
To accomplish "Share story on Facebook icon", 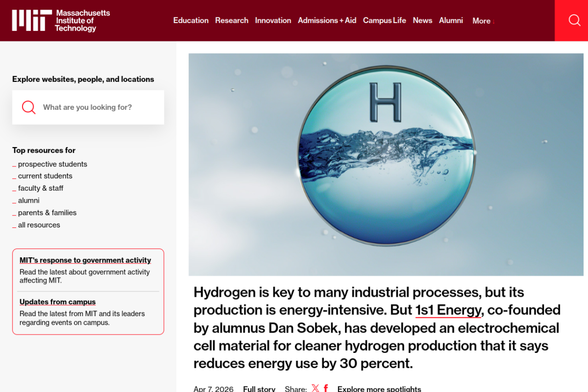I will tap(326, 388).
